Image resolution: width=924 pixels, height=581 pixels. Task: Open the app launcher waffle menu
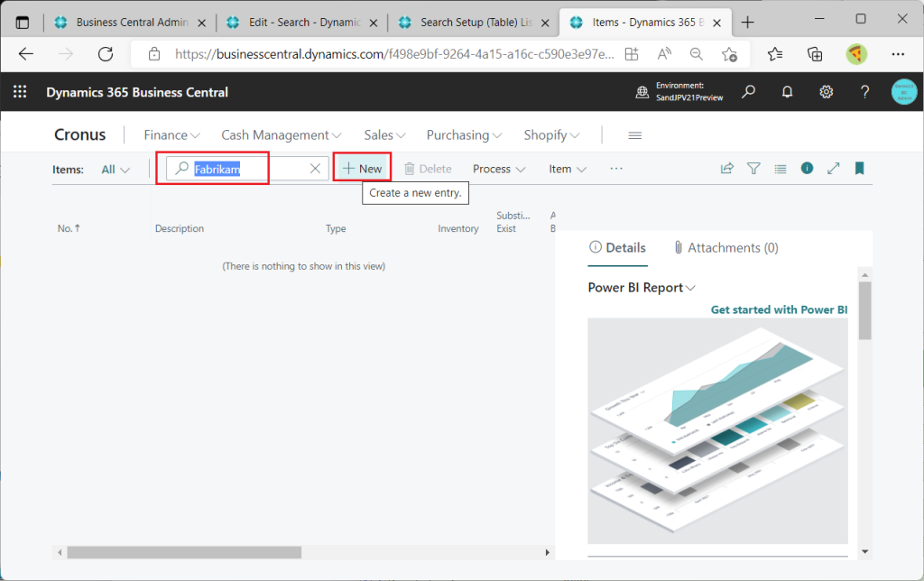20,92
